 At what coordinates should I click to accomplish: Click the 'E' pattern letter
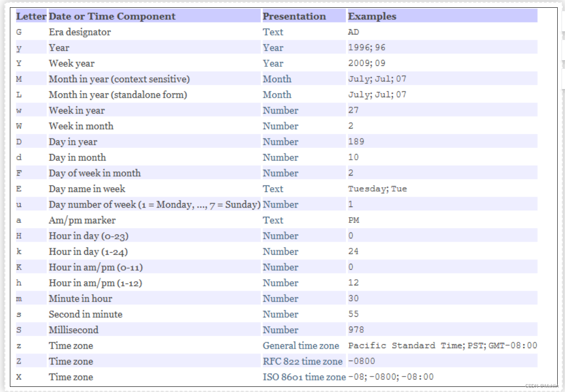tap(19, 189)
